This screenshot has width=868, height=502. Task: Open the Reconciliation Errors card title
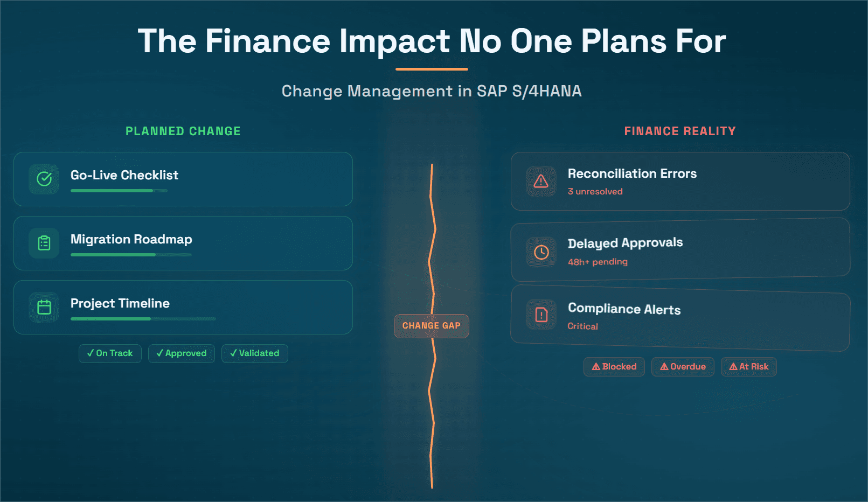pos(632,173)
